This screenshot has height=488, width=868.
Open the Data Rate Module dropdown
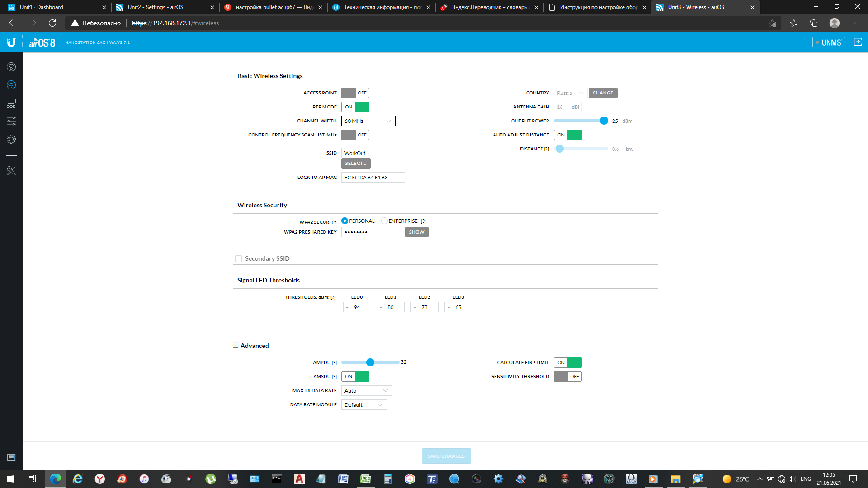364,405
